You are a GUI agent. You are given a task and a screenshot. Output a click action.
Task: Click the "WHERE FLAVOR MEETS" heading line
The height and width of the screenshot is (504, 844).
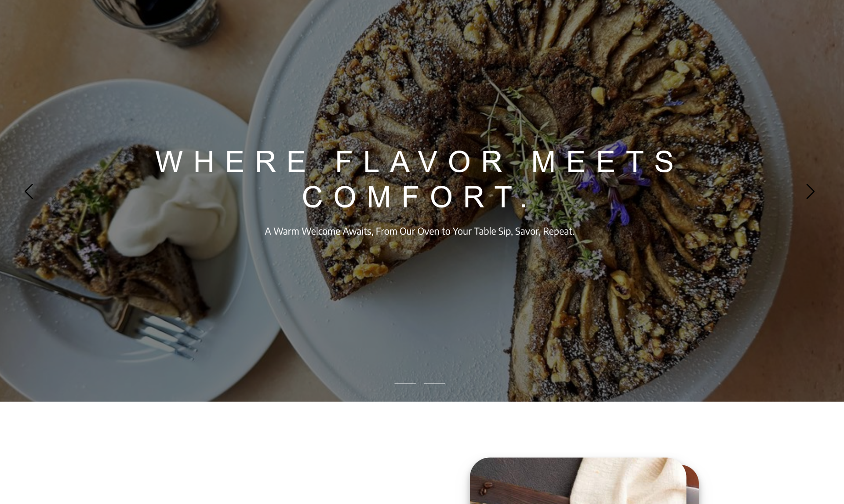(416, 162)
